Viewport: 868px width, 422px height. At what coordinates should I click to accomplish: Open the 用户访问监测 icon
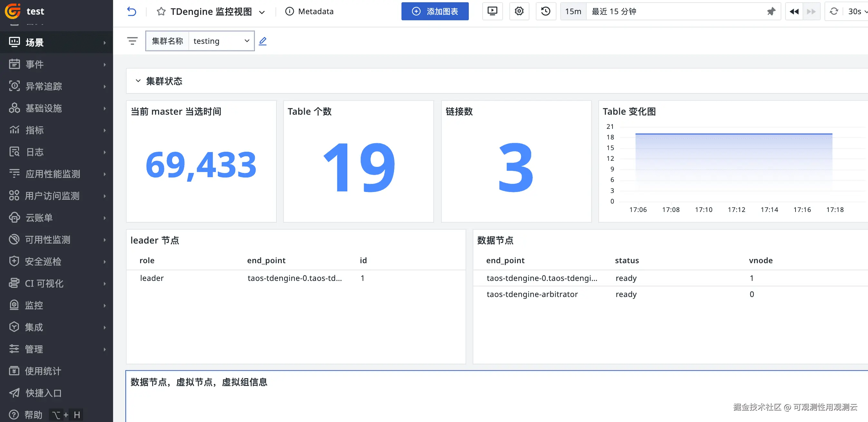tap(14, 195)
